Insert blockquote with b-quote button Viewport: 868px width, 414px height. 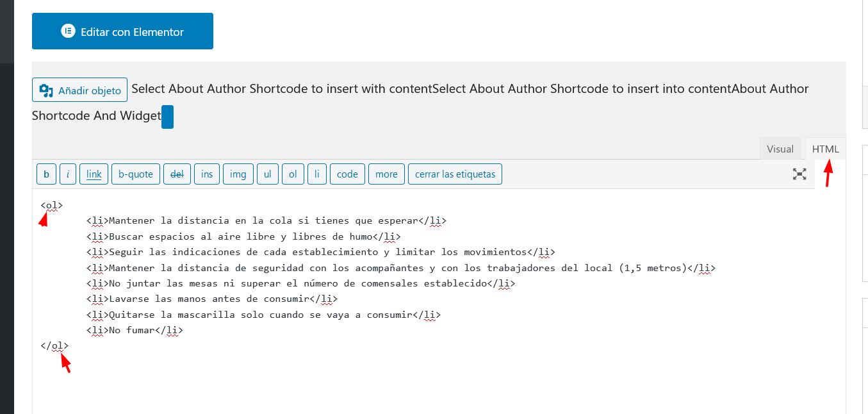[136, 174]
